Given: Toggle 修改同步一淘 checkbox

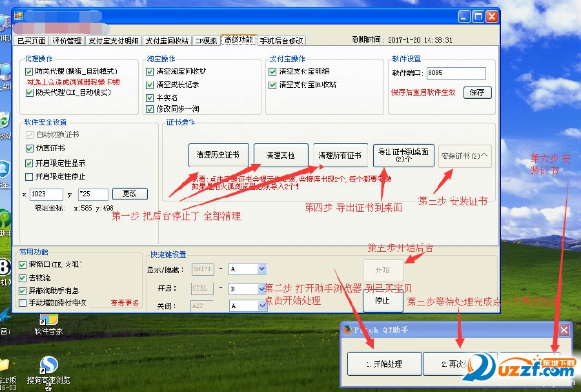Looking at the screenshot, I should [150, 109].
